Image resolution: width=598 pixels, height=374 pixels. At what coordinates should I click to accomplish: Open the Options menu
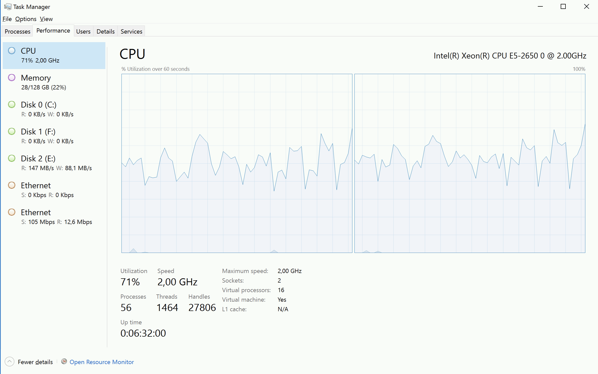click(x=26, y=19)
